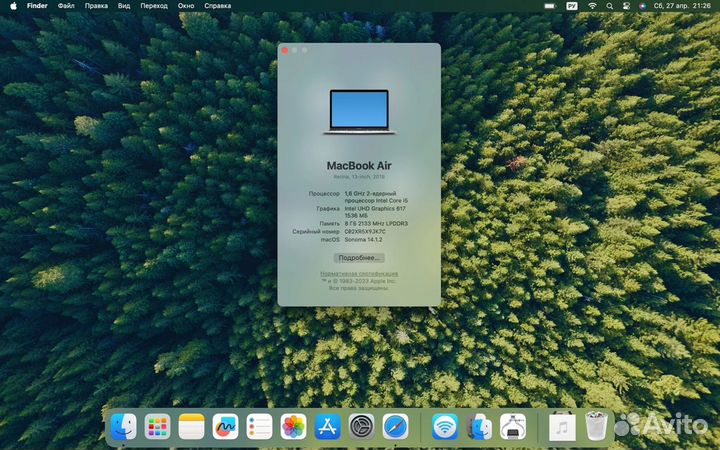Click the Серийный номер label
The height and width of the screenshot is (450, 720).
pyautogui.click(x=316, y=231)
